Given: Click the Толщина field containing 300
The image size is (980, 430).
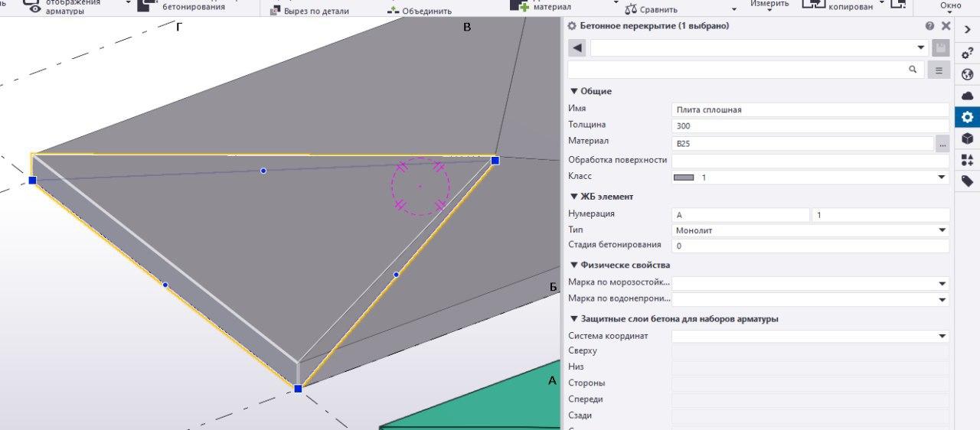Looking at the screenshot, I should pyautogui.click(x=810, y=125).
